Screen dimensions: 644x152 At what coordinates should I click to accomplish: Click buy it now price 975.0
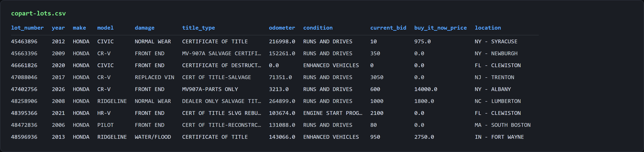click(x=422, y=42)
